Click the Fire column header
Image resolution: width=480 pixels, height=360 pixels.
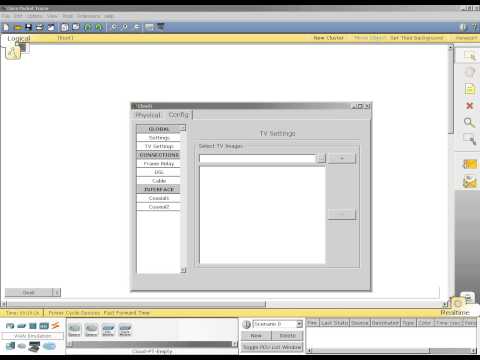(x=312, y=323)
